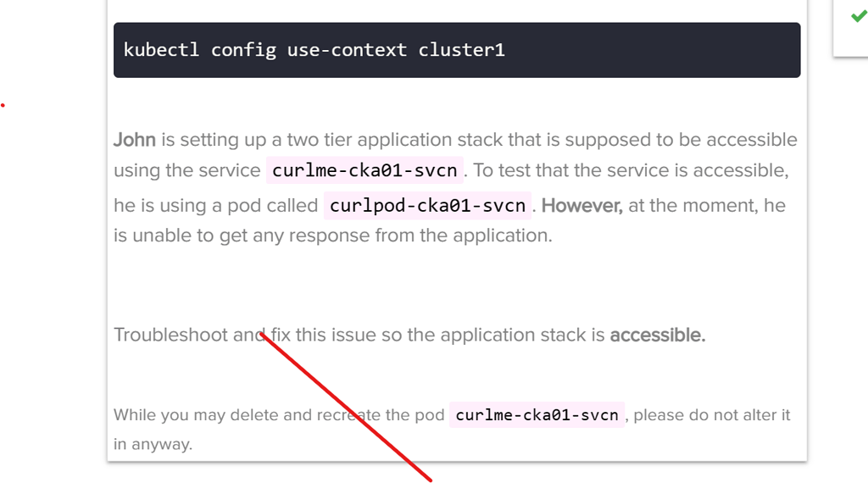
Task: Select the curlpod-cka01-svcn pod code label
Action: pos(427,206)
